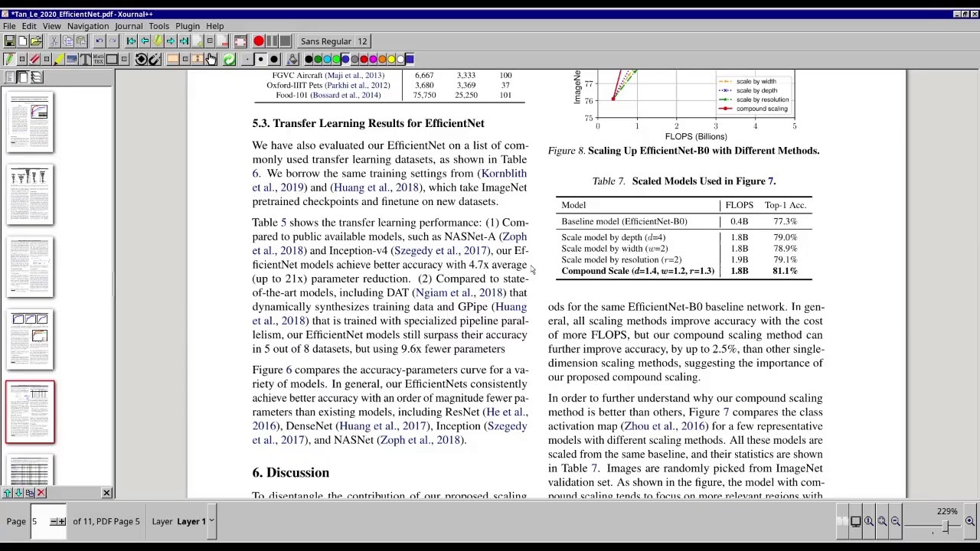Viewport: 980px width, 551px height.
Task: Delete page using sidebar red X
Action: pyautogui.click(x=41, y=493)
